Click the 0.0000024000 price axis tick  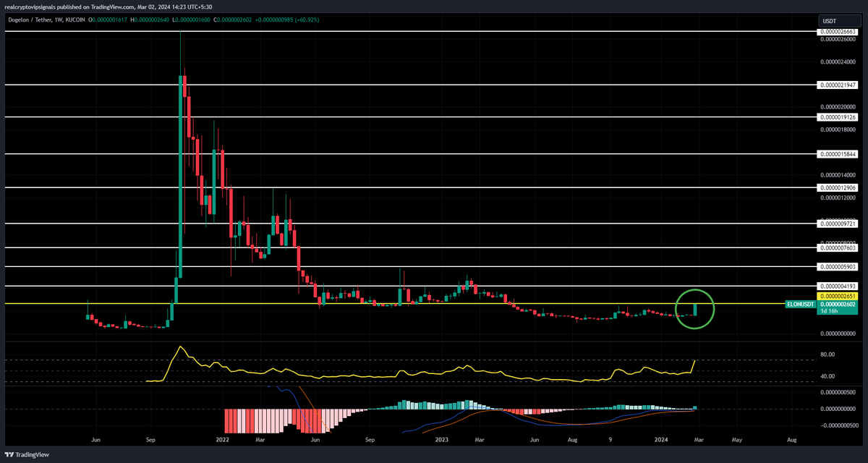(838, 61)
